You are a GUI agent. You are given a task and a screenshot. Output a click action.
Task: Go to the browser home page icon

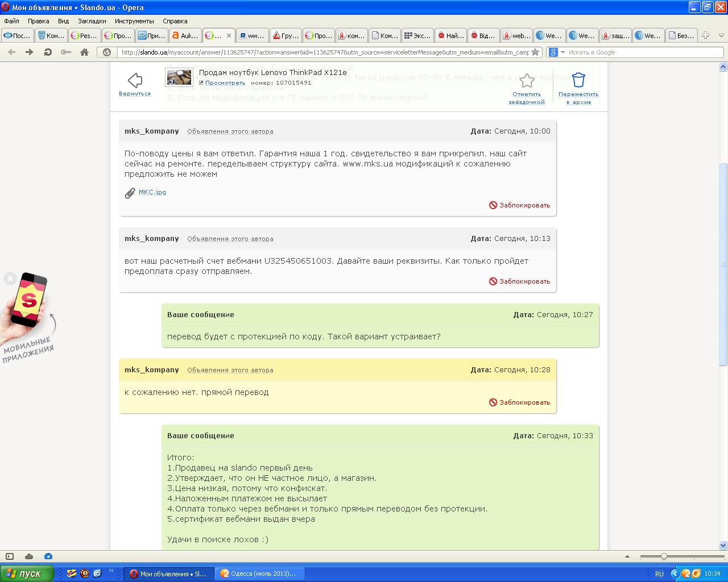click(84, 52)
